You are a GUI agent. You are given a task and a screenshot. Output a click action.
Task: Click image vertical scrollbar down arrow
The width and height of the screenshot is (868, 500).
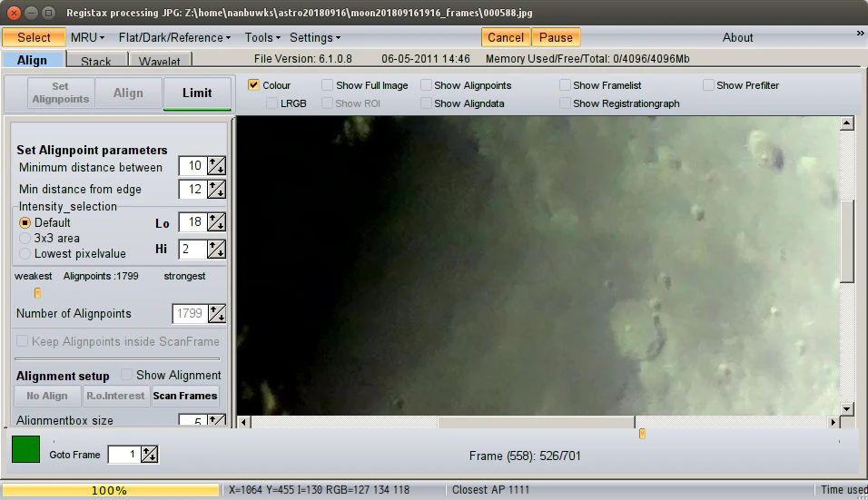click(846, 409)
